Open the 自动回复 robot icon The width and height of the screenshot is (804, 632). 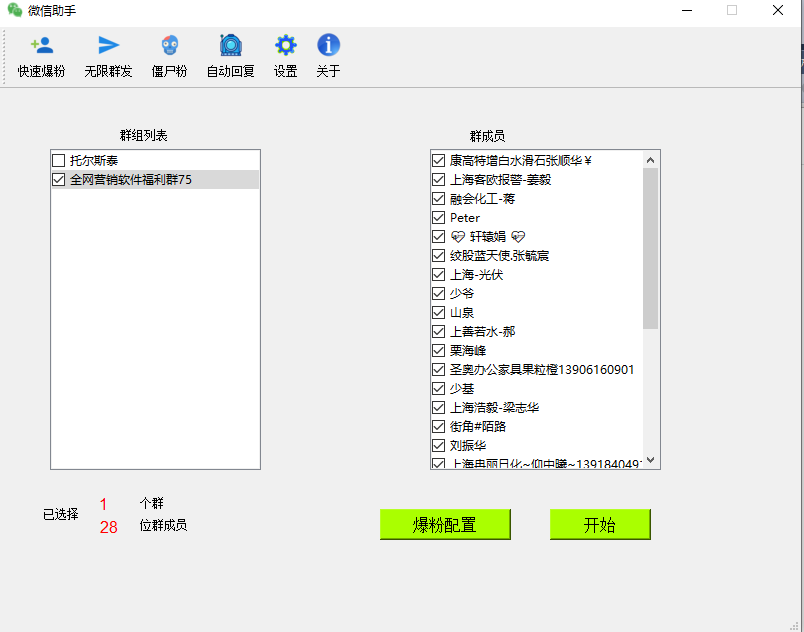click(231, 46)
